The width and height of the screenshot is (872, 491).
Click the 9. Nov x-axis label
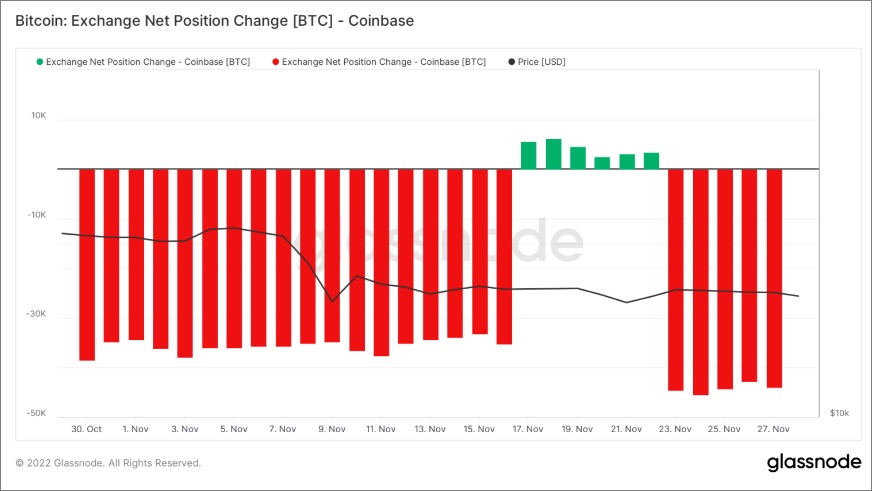331,429
